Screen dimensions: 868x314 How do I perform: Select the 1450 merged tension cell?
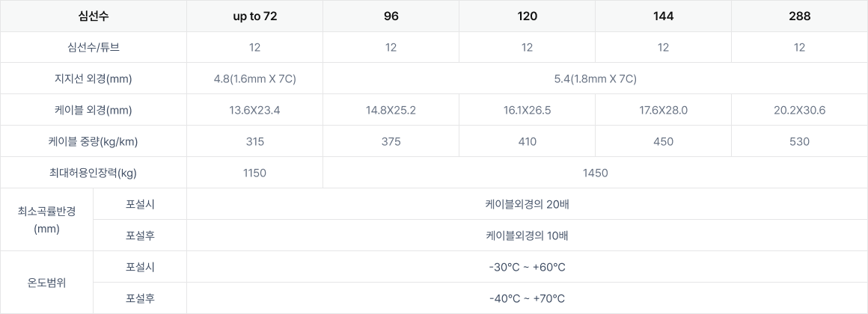[x=595, y=173]
